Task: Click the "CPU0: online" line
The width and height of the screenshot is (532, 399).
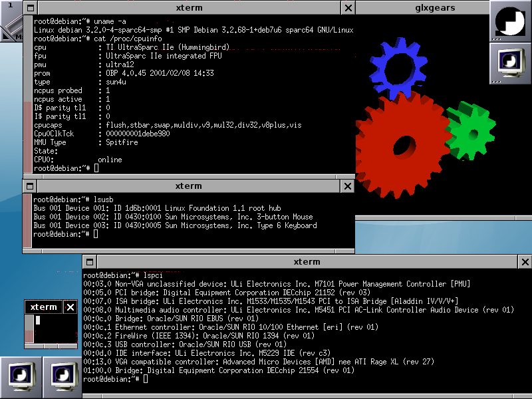Action: (x=78, y=160)
